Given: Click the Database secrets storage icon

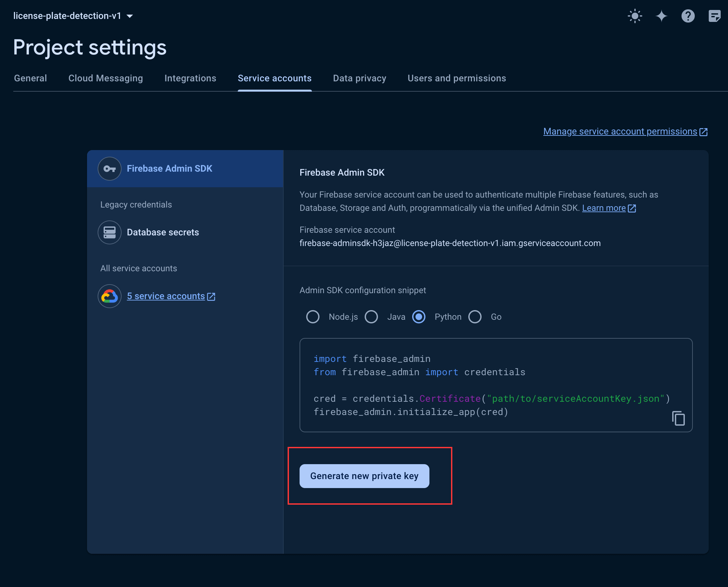Looking at the screenshot, I should [109, 232].
